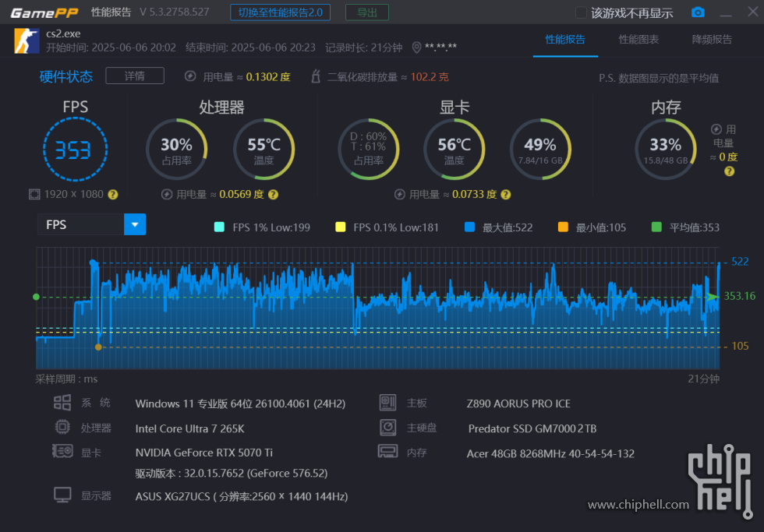Open the FPS chart type dropdown arrow

[x=135, y=224]
